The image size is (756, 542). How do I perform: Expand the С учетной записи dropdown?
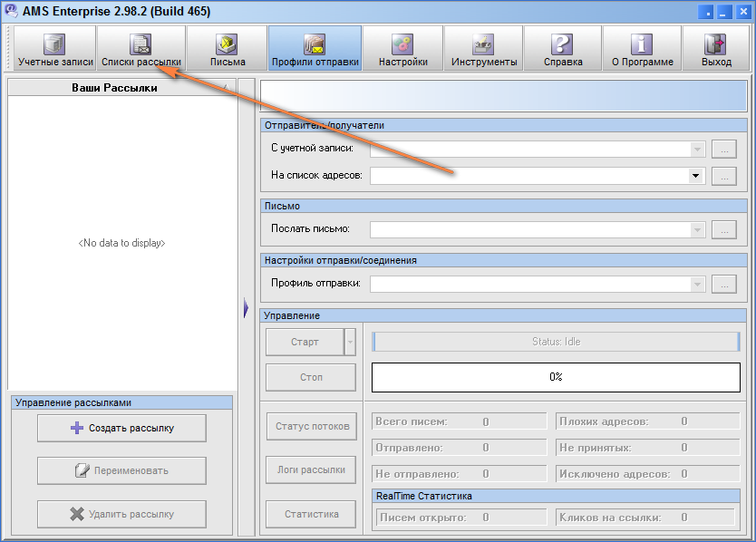click(697, 149)
